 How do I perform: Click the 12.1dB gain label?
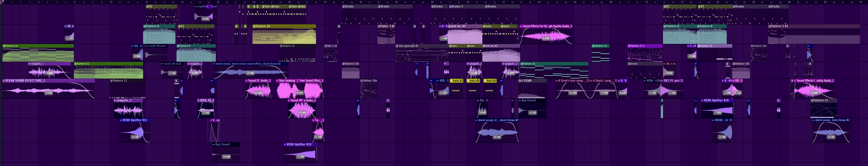tap(258, 93)
